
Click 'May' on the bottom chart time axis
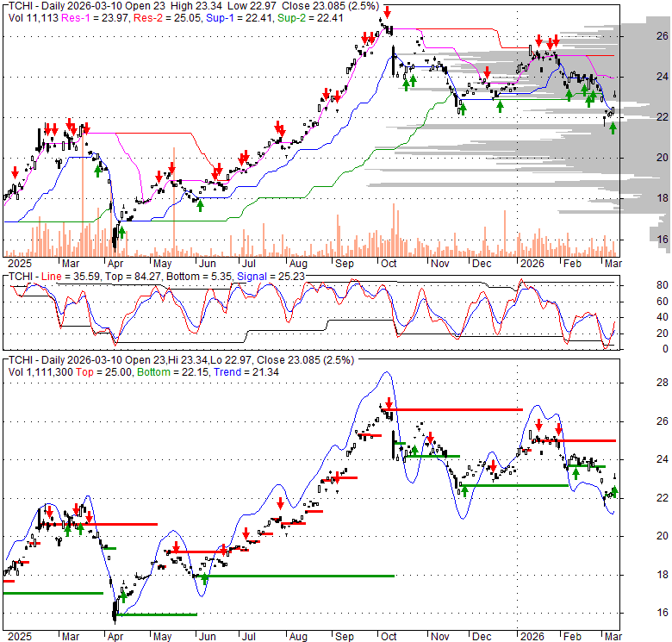click(162, 636)
